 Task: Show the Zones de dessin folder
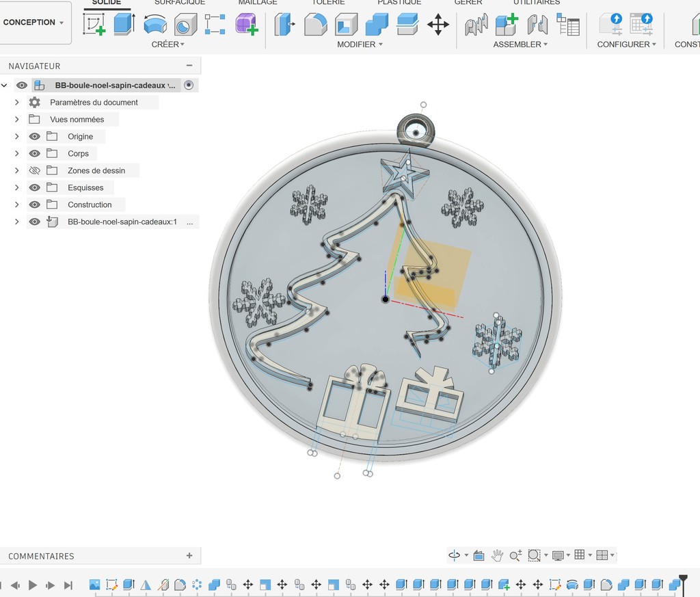[35, 171]
